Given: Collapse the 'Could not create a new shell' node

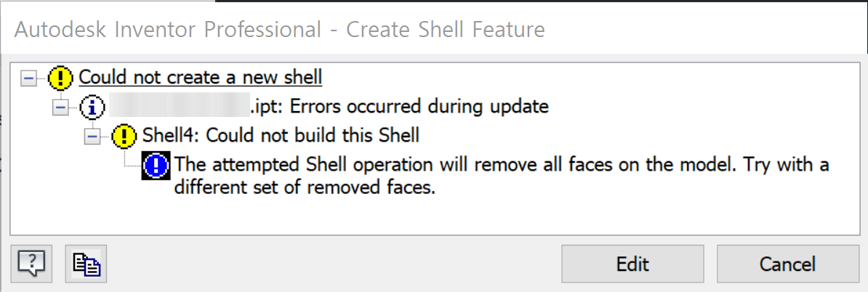Looking at the screenshot, I should pyautogui.click(x=28, y=77).
